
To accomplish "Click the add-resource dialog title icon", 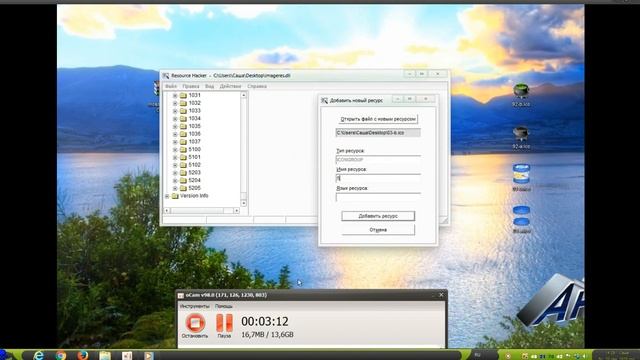I will (324, 100).
